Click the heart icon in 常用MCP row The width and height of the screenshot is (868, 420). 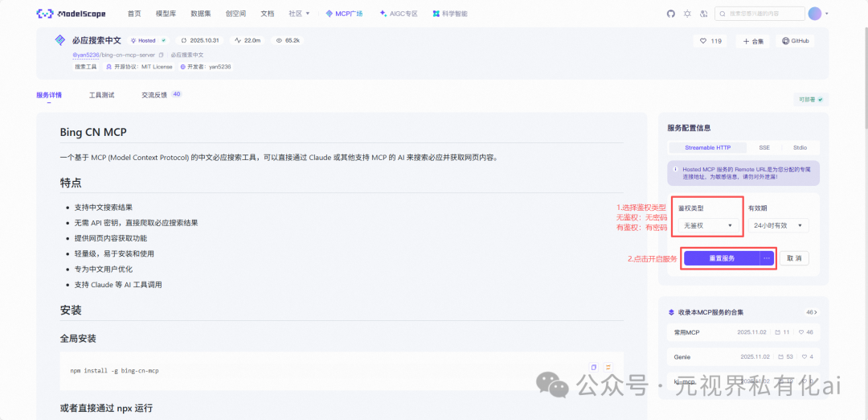(801, 332)
